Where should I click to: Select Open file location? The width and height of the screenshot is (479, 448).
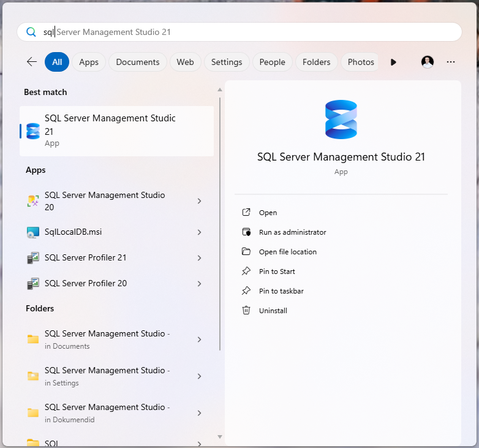coord(287,252)
